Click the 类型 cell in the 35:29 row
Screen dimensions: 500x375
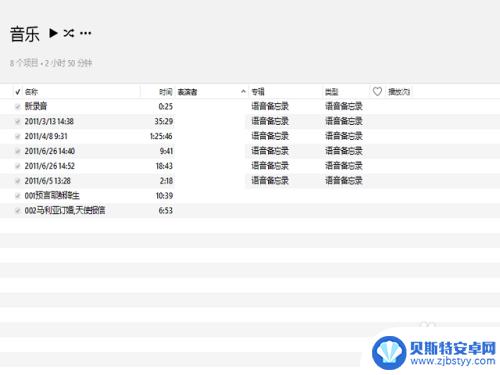tap(344, 121)
